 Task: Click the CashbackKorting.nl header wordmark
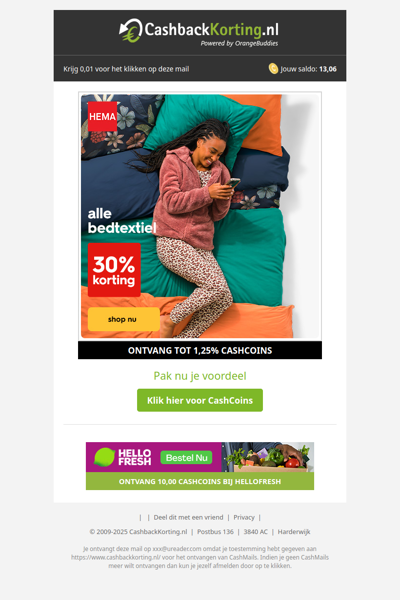(x=211, y=29)
